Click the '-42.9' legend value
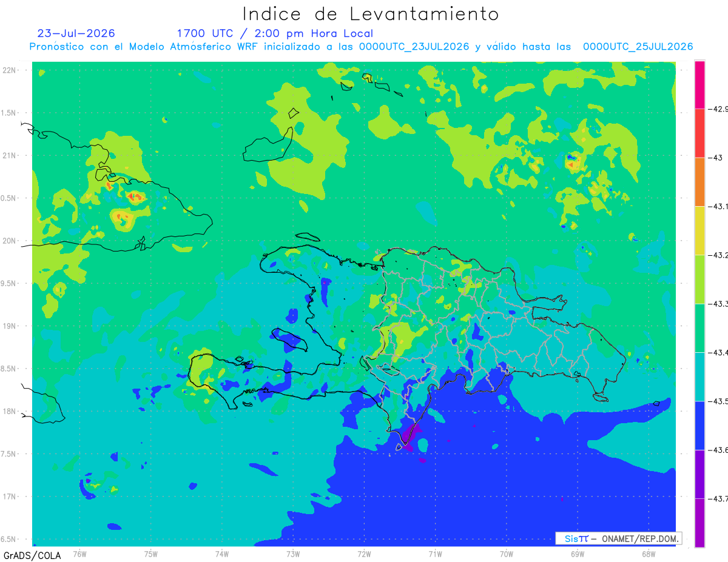 tap(718, 109)
